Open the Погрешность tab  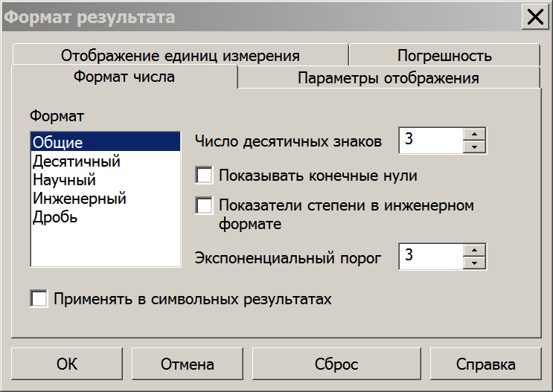pos(444,55)
